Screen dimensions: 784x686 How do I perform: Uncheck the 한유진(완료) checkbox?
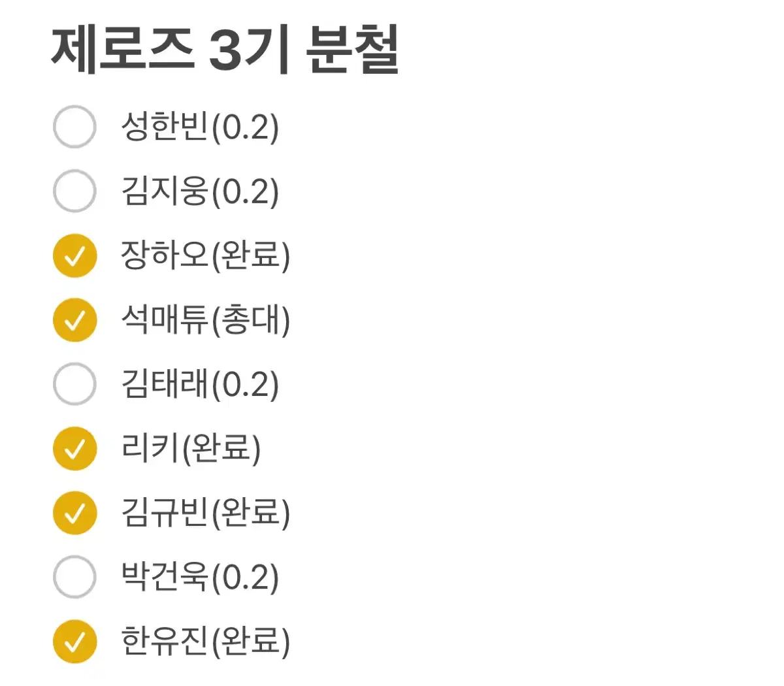(x=74, y=640)
